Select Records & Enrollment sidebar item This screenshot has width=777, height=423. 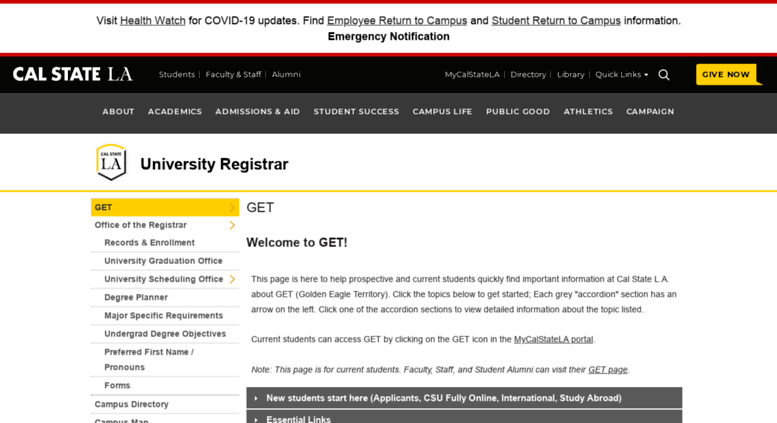149,243
